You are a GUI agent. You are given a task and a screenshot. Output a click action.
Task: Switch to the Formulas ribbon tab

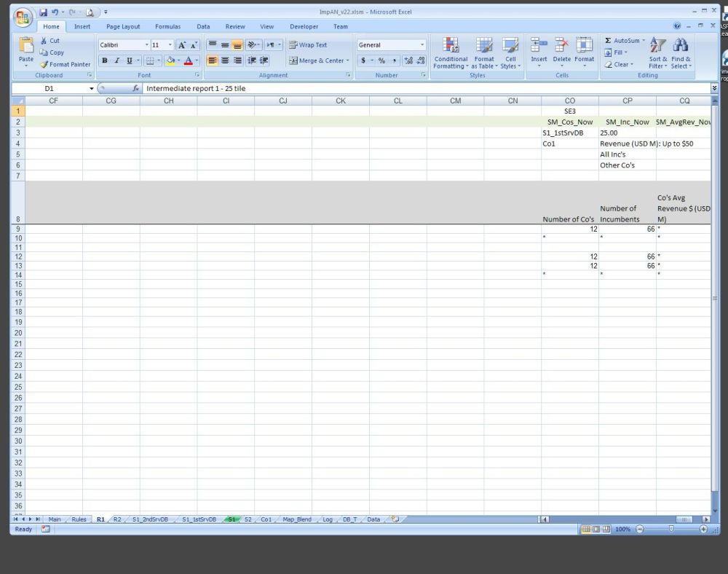click(x=167, y=27)
